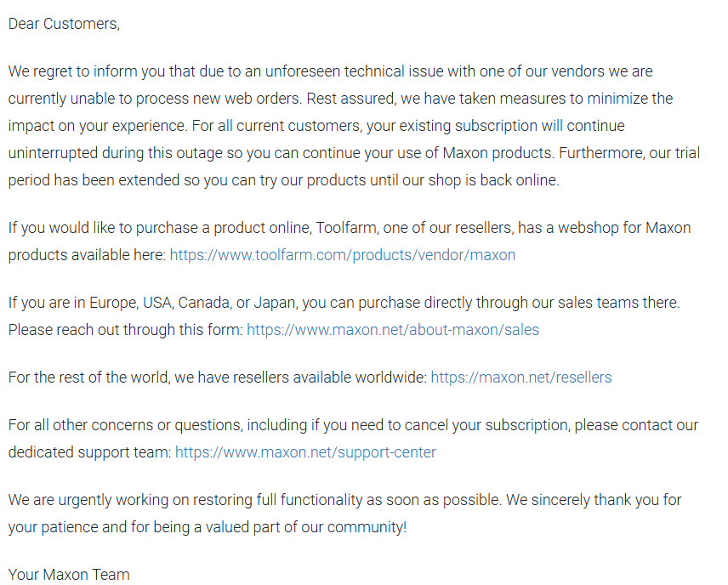Click the text "dedicated support team:"
The image size is (728, 585).
(90, 452)
